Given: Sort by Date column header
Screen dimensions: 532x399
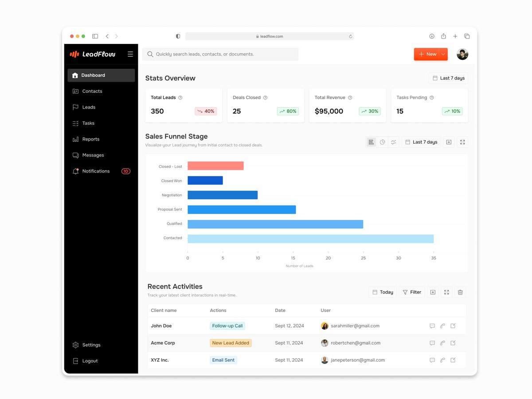Looking at the screenshot, I should click(280, 310).
